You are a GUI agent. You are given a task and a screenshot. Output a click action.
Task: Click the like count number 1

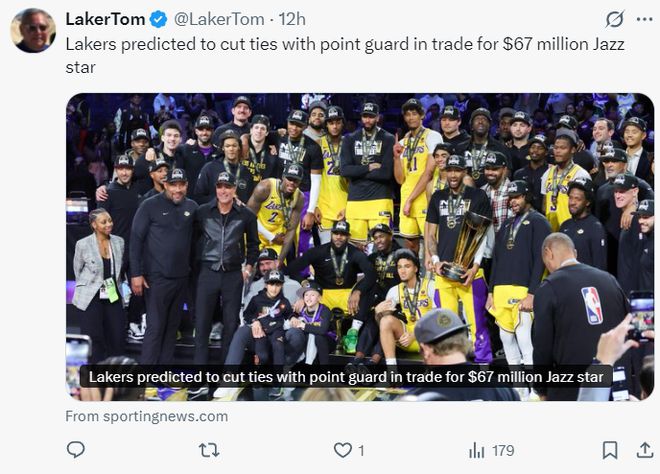pyautogui.click(x=361, y=451)
